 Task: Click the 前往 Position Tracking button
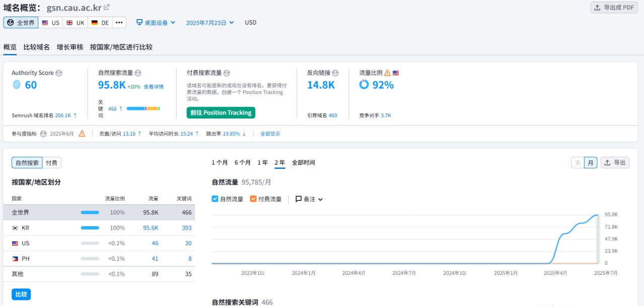221,113
